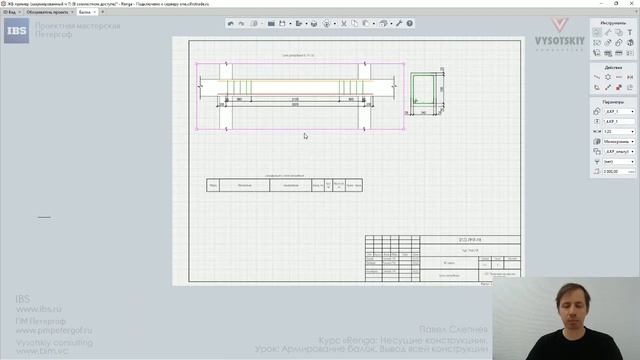The height and width of the screenshot is (360, 640).
Task: Open the (нет) filter dropdown
Action: (619, 162)
